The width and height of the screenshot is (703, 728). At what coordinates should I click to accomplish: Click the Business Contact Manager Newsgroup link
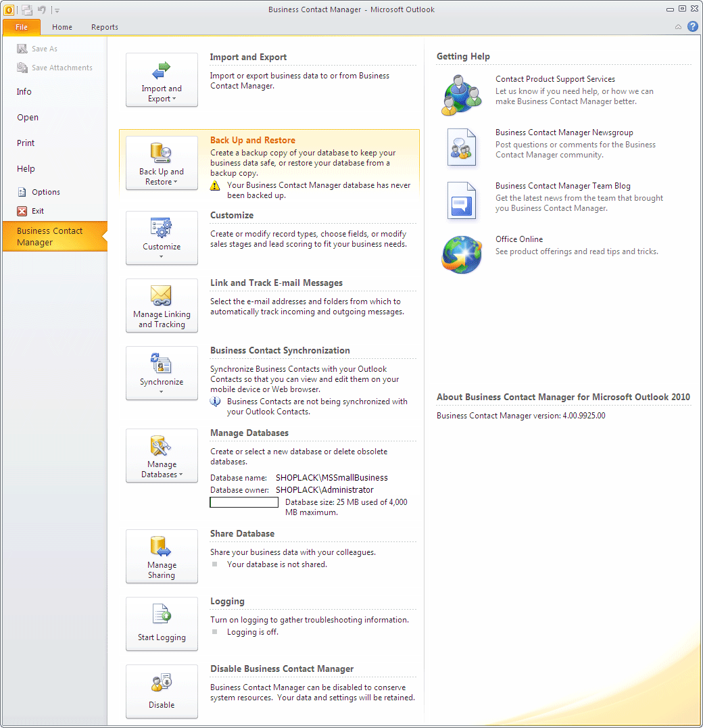[564, 132]
